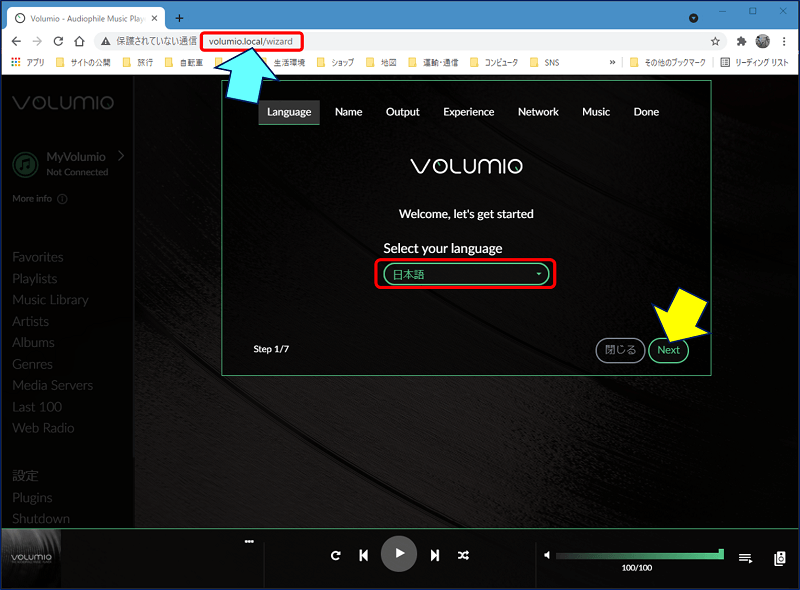Open the browser home page
The width and height of the screenshot is (800, 590).
click(x=79, y=41)
